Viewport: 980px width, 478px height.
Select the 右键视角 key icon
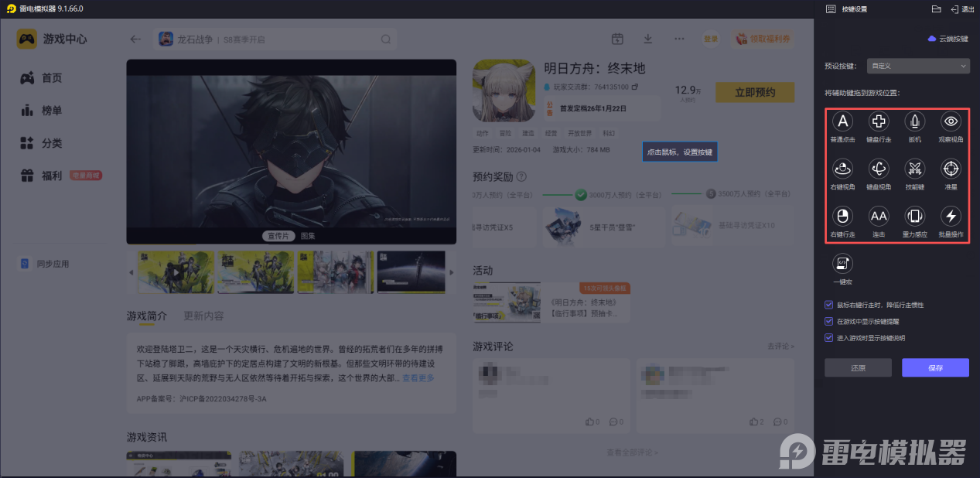843,169
